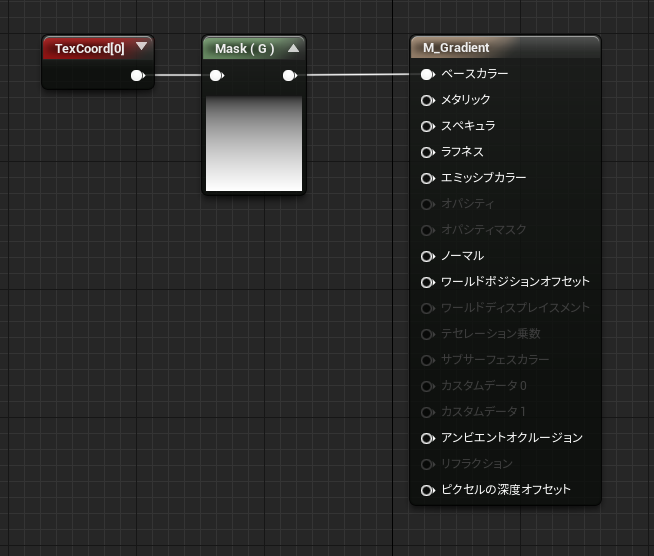Click the スペキュラ label
Screen dimensions: 654x556
pyautogui.click(x=468, y=126)
